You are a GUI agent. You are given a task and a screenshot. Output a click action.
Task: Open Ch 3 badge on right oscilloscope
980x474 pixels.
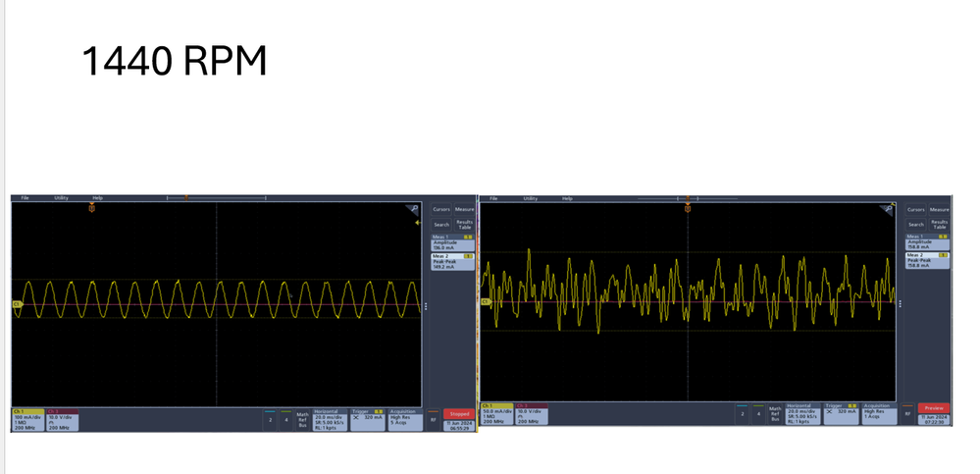(532, 414)
